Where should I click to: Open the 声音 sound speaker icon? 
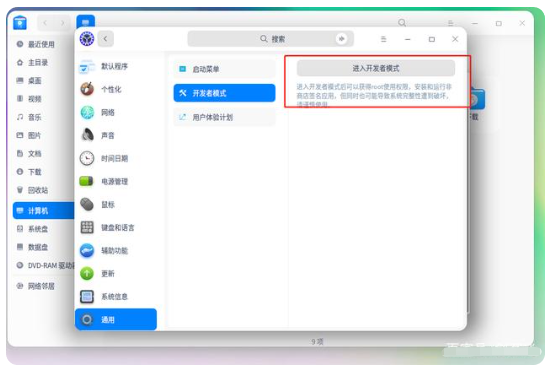pyautogui.click(x=87, y=135)
